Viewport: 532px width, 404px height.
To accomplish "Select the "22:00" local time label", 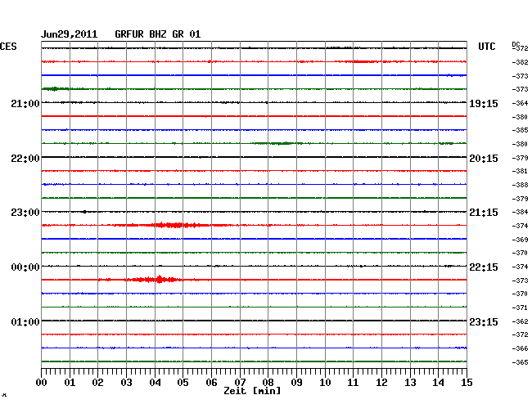I will [25, 159].
